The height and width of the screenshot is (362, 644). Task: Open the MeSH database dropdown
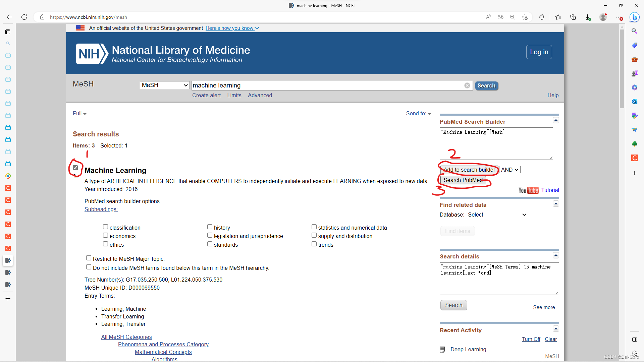(x=165, y=85)
